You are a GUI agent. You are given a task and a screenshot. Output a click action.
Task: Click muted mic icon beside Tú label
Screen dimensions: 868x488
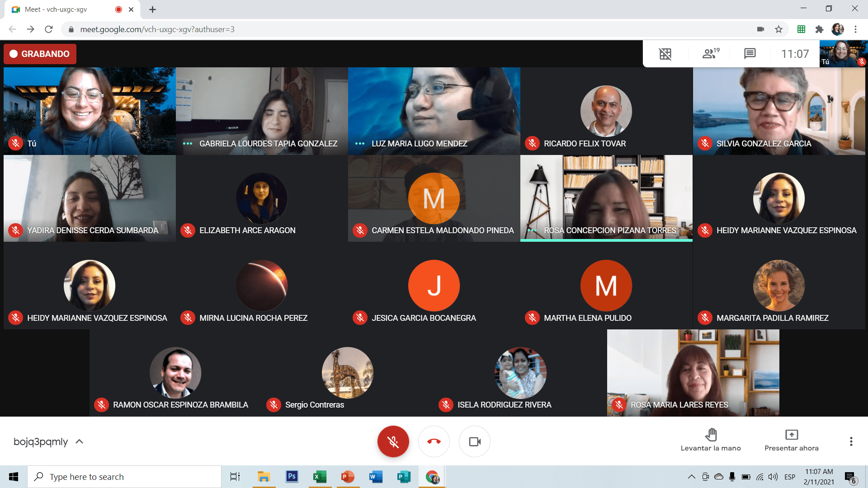(x=15, y=143)
